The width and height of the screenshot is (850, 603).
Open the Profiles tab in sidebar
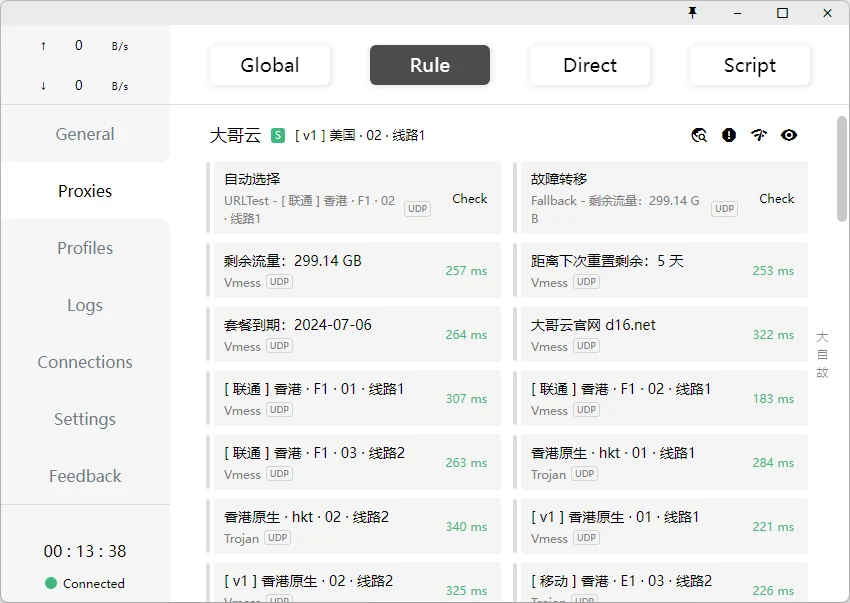pyautogui.click(x=85, y=248)
